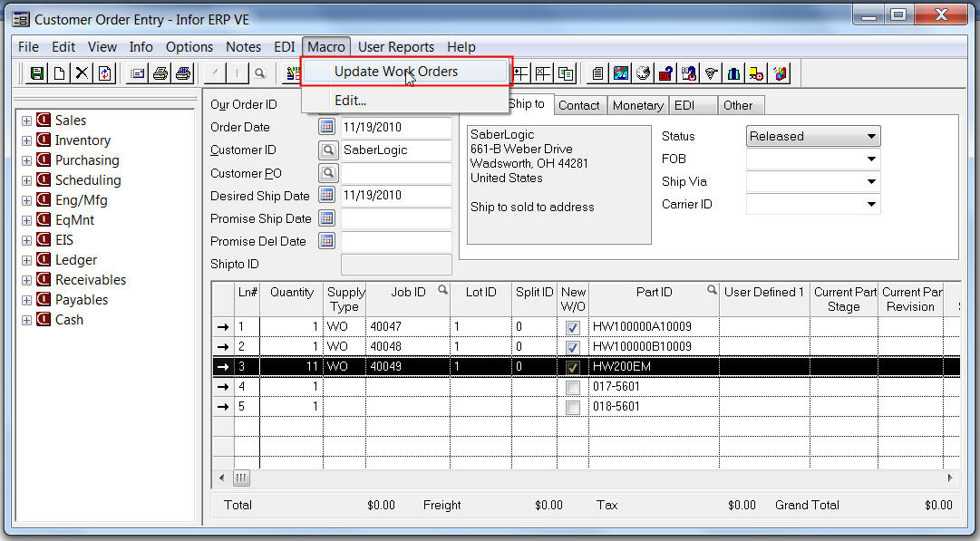Select Receivables in the navigation tree

point(91,280)
